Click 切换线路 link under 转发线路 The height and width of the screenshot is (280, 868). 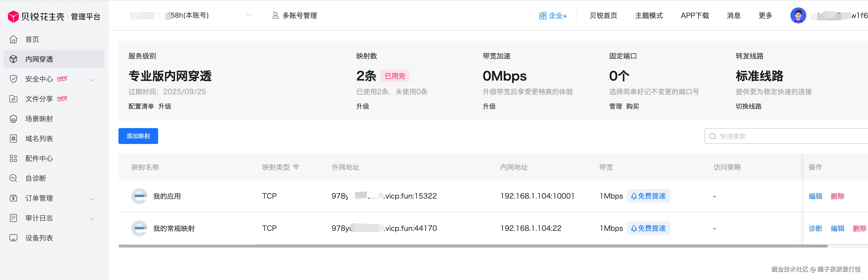click(x=748, y=106)
